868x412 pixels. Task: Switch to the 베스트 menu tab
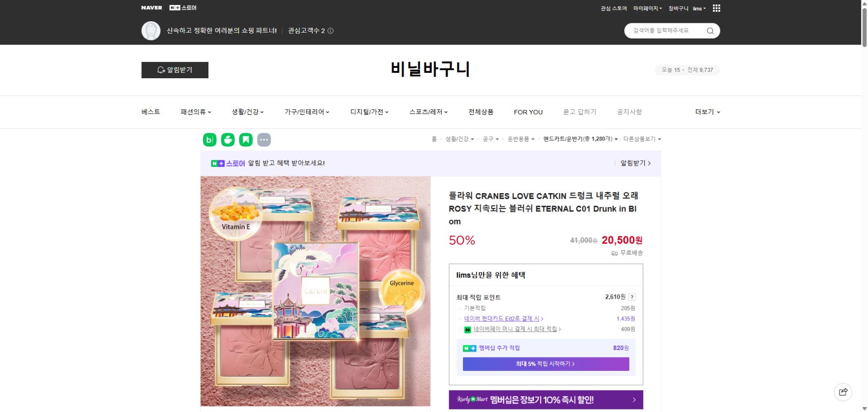[x=151, y=112]
